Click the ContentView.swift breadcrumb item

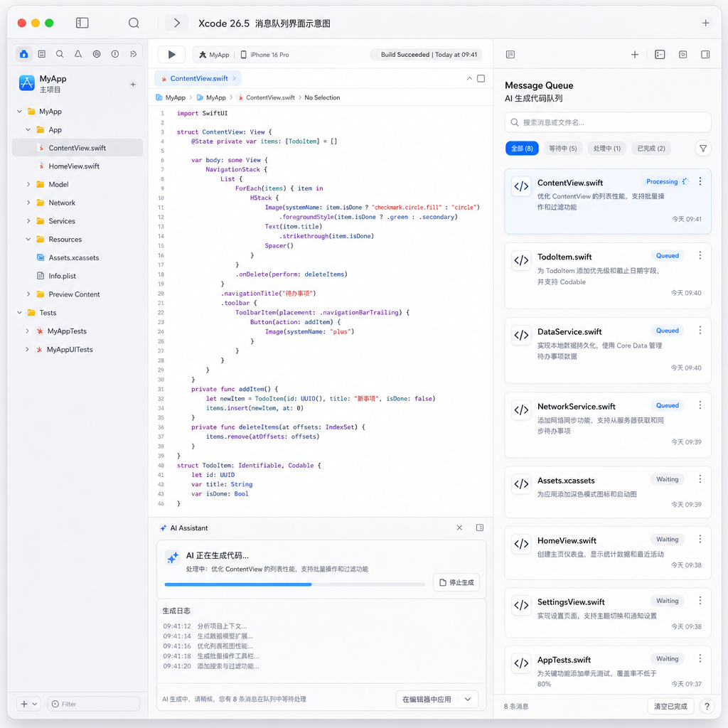pos(266,97)
